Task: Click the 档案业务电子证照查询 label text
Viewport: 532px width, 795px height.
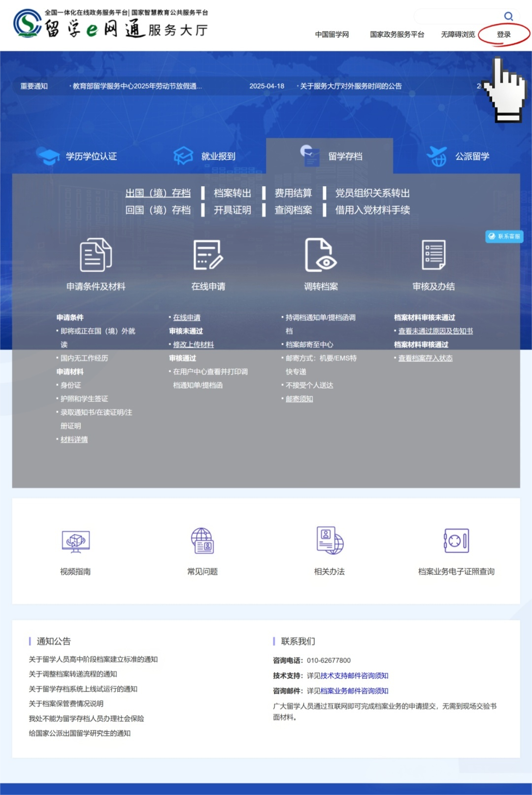Action: [x=456, y=571]
